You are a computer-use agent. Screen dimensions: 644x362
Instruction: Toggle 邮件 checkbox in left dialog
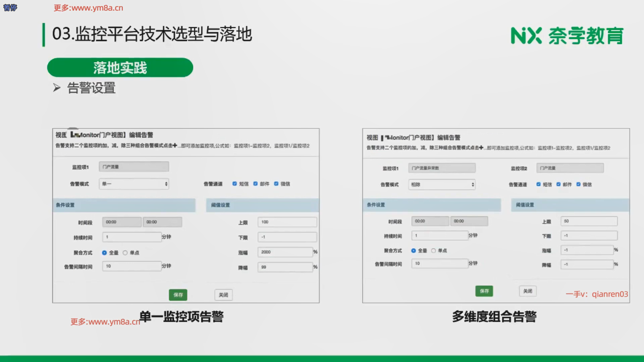[255, 184]
